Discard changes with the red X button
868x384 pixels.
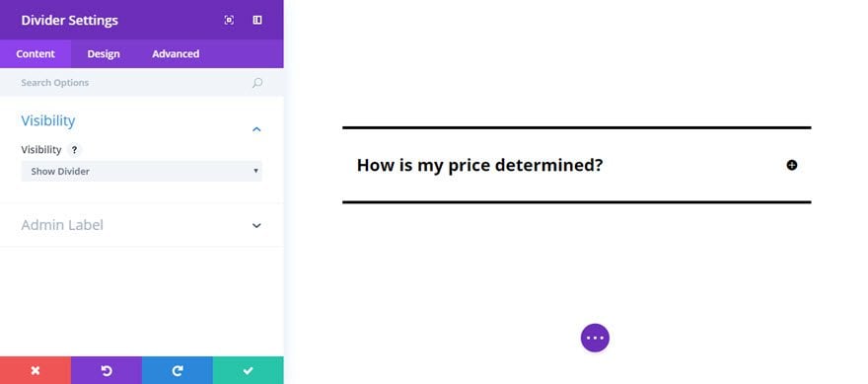[x=36, y=370]
